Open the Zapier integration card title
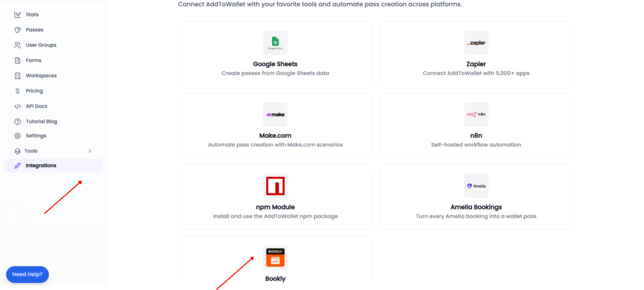 tap(476, 64)
